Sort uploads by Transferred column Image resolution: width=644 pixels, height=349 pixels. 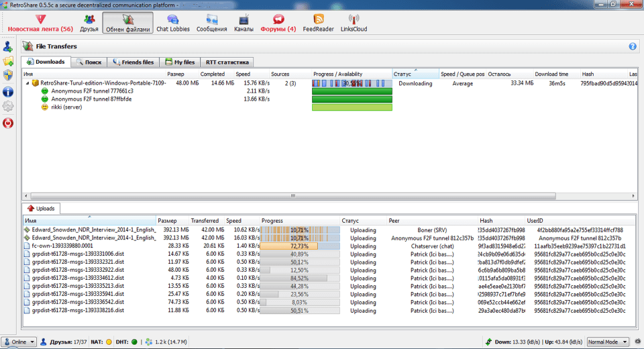207,221
